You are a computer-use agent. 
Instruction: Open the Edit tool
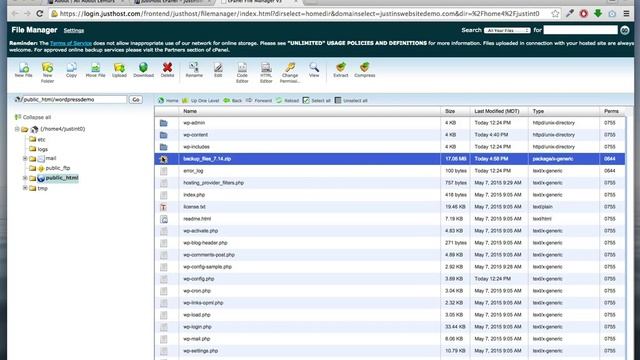tap(218, 69)
